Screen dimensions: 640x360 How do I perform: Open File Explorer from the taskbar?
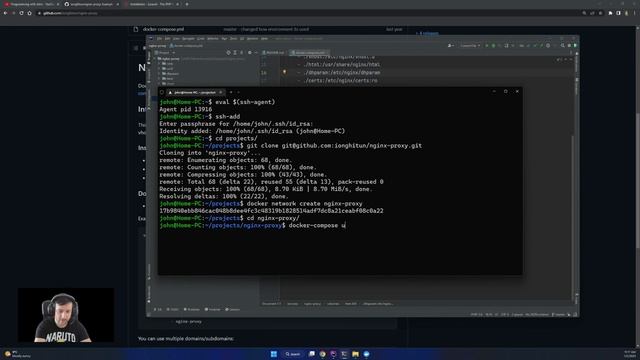355,354
